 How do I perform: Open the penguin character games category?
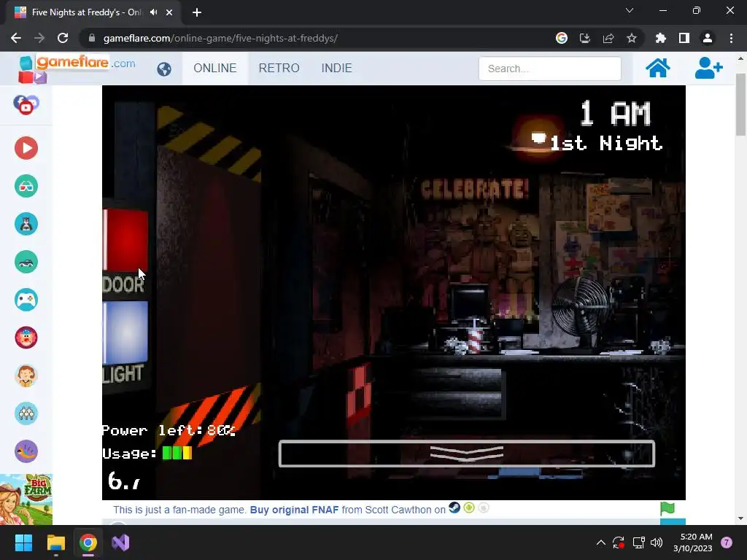pos(26,224)
